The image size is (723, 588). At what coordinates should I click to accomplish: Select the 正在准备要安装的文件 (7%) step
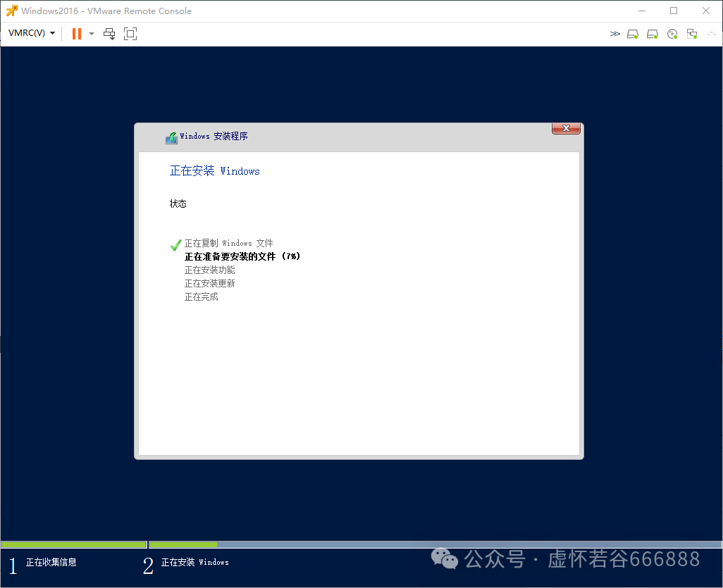[x=242, y=256]
